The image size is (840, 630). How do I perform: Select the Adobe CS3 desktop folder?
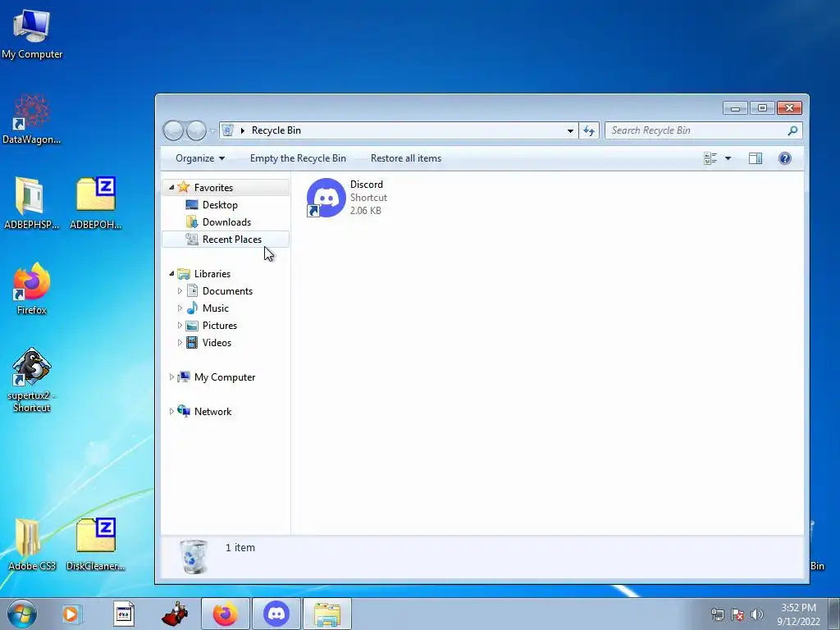point(32,544)
